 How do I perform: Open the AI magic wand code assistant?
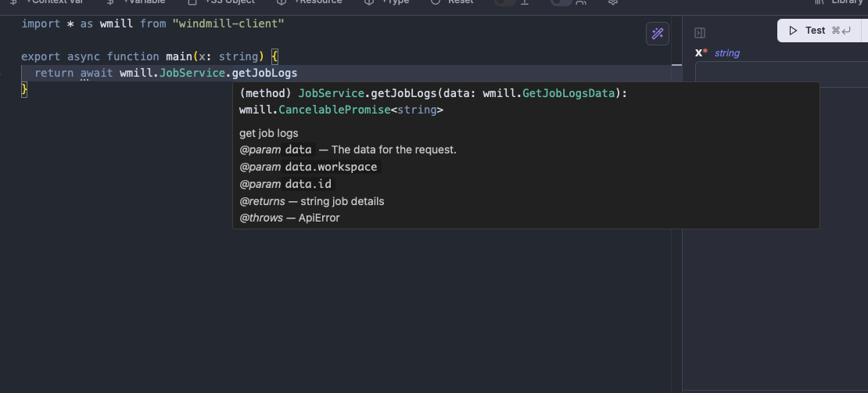pyautogui.click(x=657, y=34)
